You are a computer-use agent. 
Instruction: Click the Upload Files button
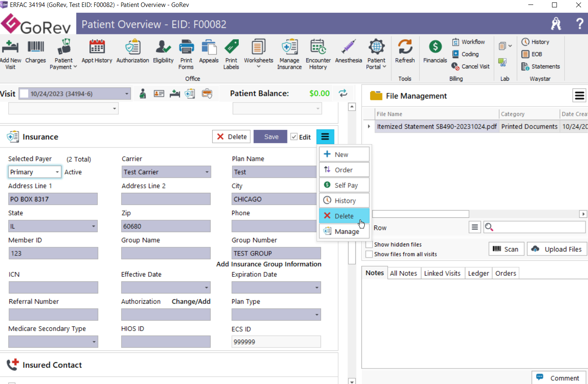pyautogui.click(x=557, y=248)
